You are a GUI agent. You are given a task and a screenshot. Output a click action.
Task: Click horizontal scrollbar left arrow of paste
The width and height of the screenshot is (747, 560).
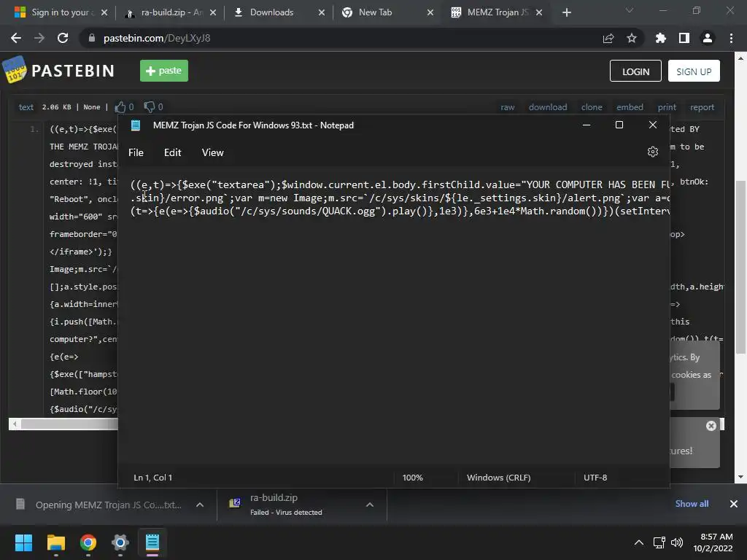point(15,424)
